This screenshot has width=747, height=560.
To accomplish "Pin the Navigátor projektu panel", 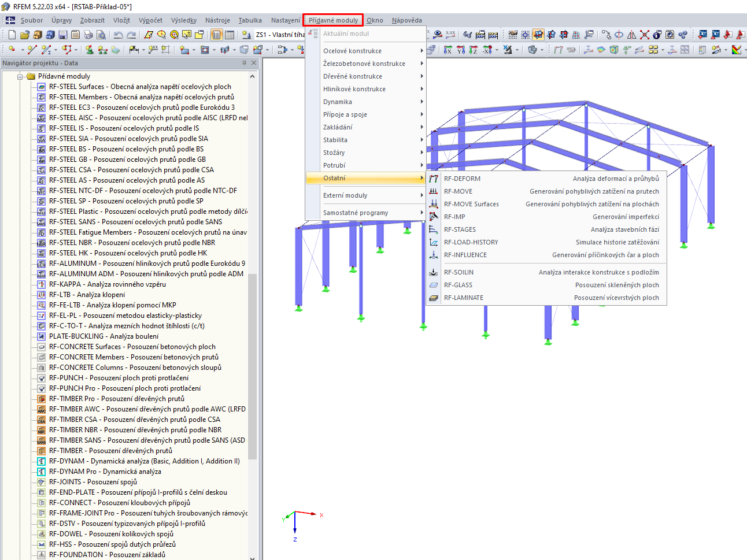I will 244,63.
